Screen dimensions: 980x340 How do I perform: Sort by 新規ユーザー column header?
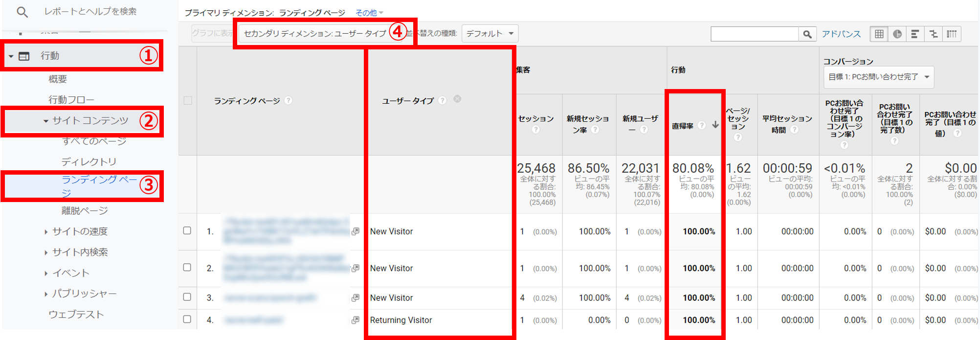640,124
